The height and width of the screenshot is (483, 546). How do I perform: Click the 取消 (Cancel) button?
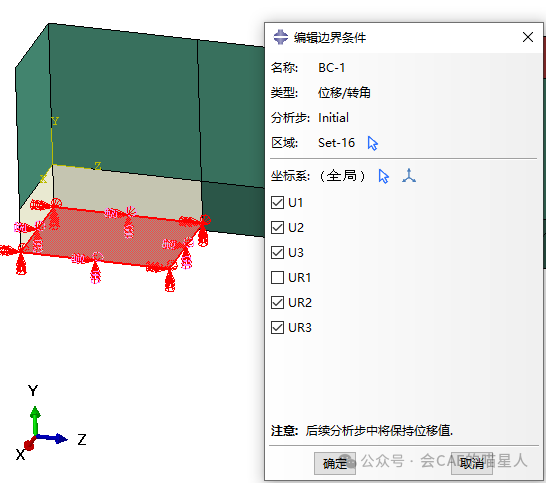tap(471, 463)
